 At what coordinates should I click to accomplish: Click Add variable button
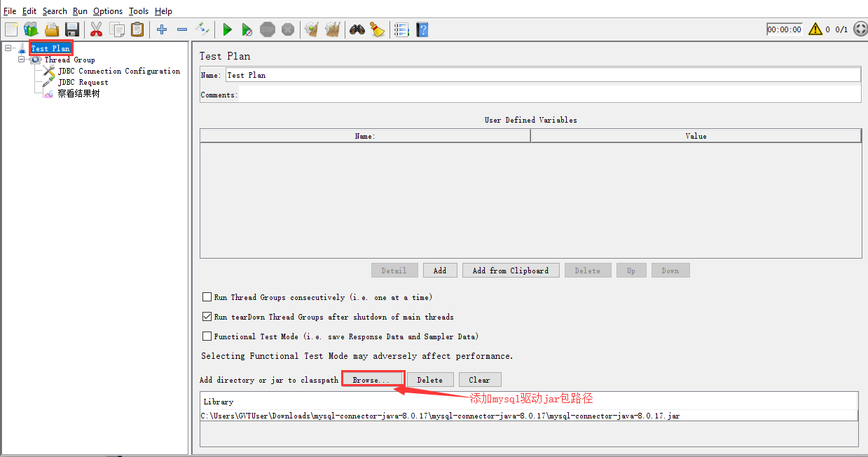[x=440, y=271]
